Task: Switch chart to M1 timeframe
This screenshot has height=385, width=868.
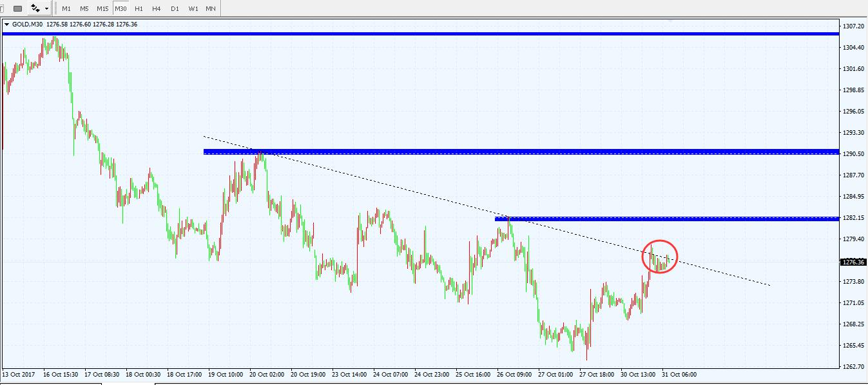Action: (66, 9)
